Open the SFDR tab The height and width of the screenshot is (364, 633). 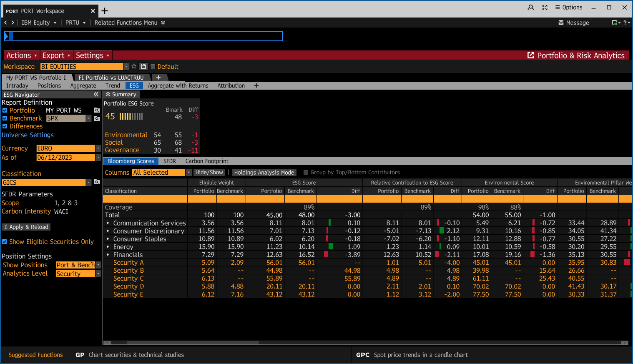coord(170,161)
